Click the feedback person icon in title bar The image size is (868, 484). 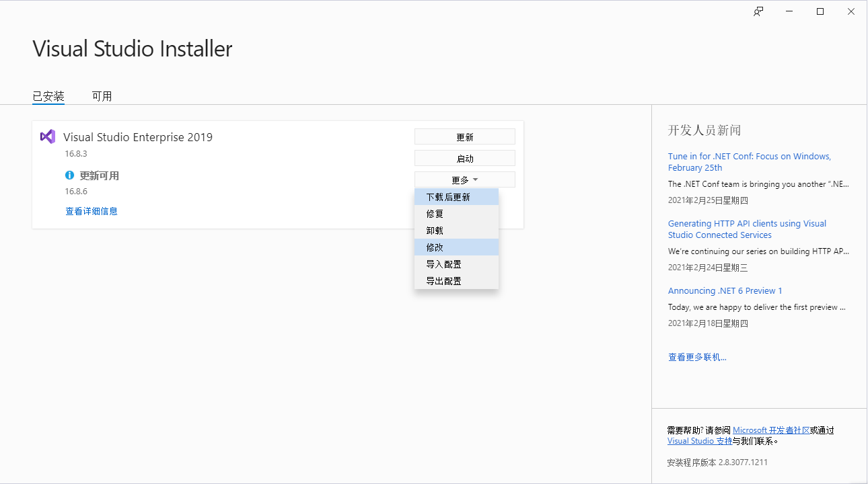tap(758, 11)
